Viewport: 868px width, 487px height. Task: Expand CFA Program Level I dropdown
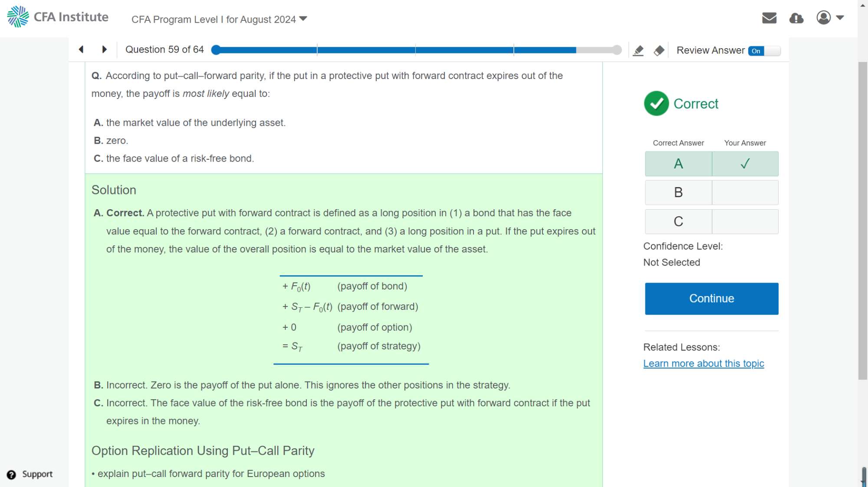click(x=219, y=19)
